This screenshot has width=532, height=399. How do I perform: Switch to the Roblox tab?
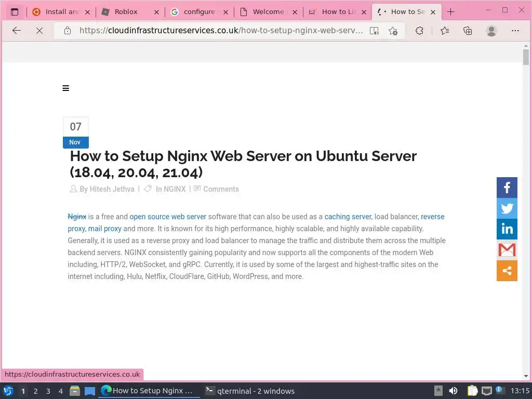[x=130, y=12]
